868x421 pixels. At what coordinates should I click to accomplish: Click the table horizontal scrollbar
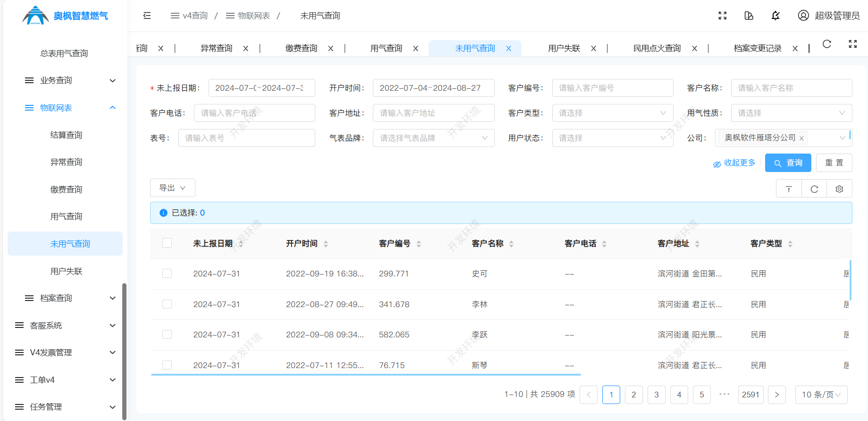[366, 375]
